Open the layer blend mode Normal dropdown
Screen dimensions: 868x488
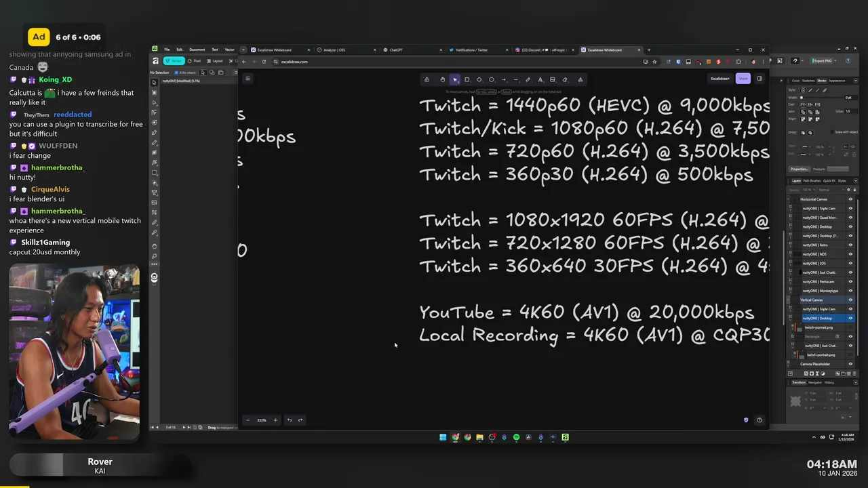click(831, 190)
